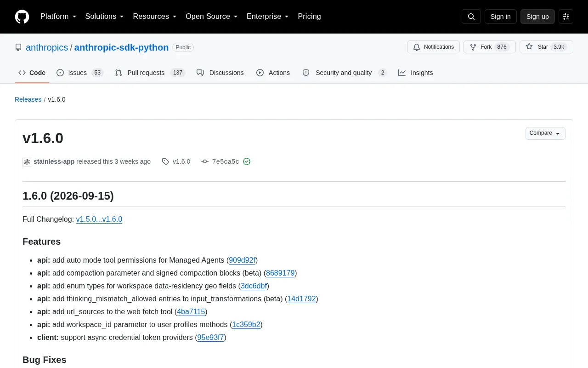
Task: Open the Platform menu
Action: (x=58, y=17)
